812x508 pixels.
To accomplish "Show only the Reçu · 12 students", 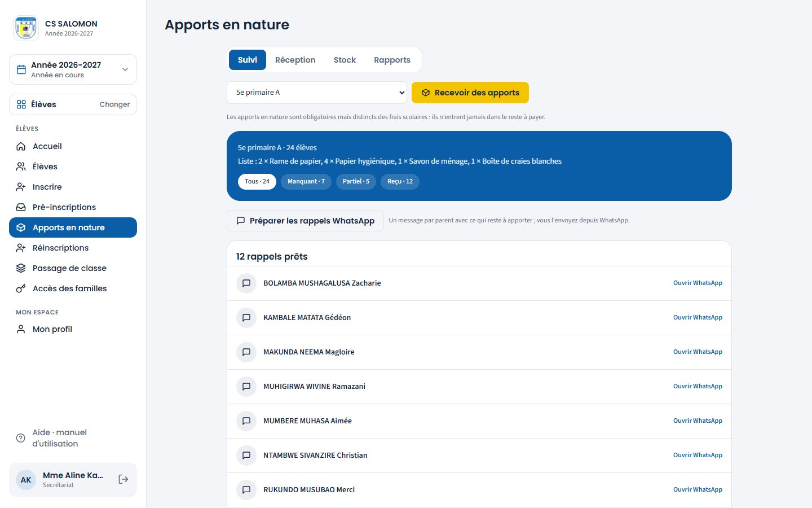I will tap(400, 182).
